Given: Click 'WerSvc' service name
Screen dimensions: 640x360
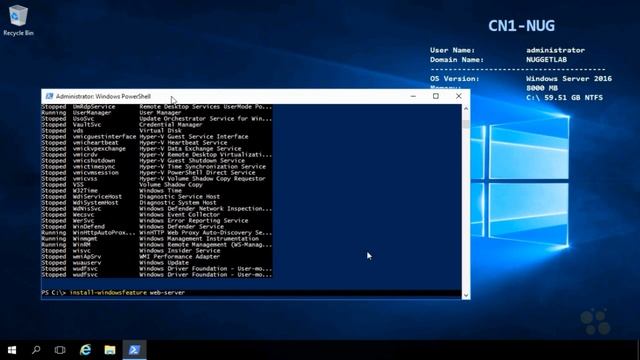Looking at the screenshot, I should tap(83, 221).
